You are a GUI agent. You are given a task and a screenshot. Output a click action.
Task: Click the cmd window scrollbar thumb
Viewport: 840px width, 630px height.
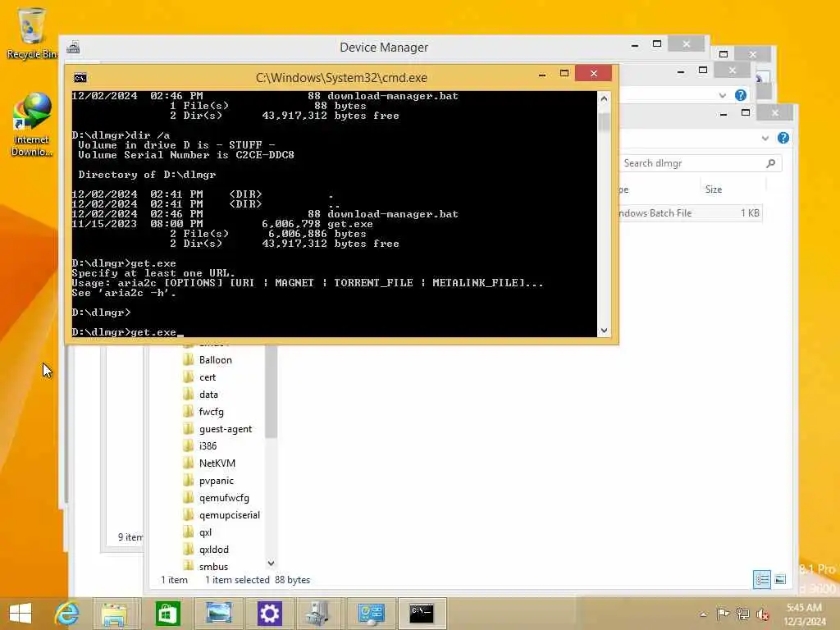click(604, 122)
